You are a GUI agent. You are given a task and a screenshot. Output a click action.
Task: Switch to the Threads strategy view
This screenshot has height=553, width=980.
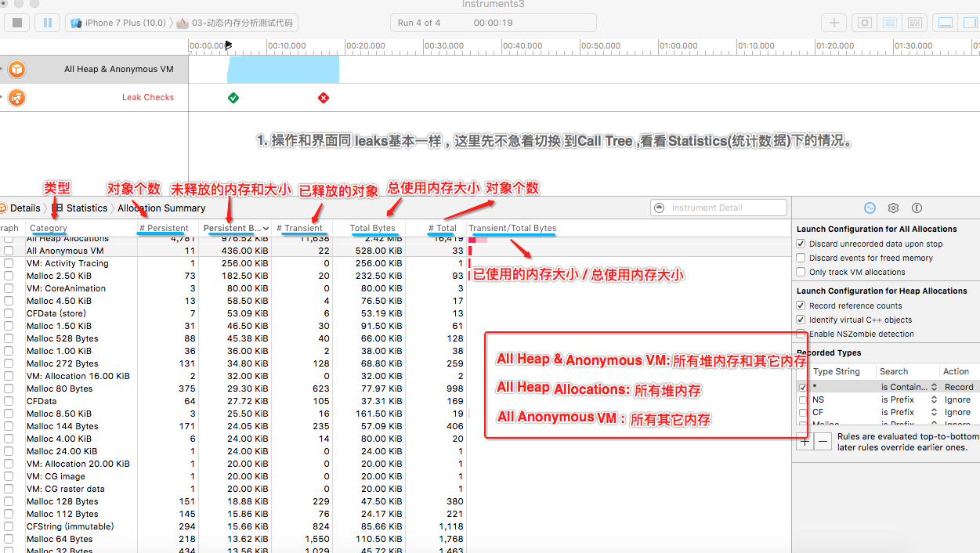pyautogui.click(x=913, y=23)
